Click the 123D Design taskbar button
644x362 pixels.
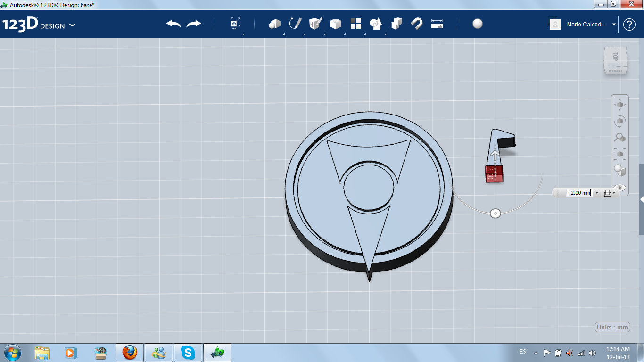tap(217, 353)
